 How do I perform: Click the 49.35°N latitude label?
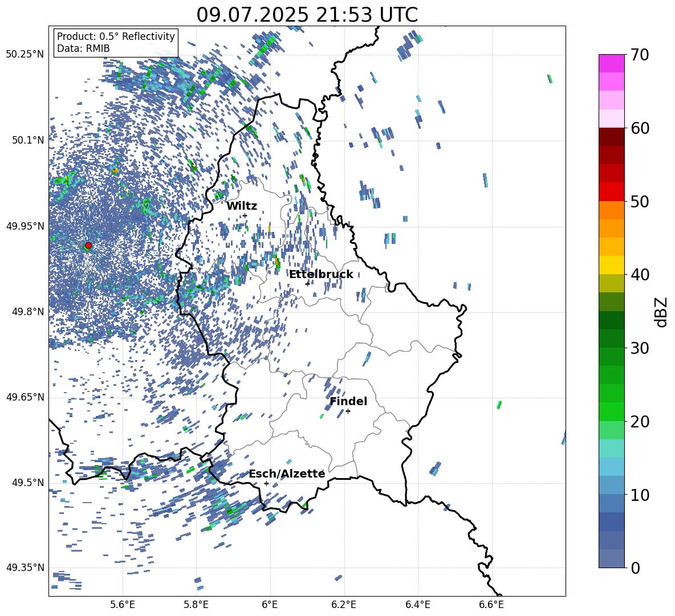click(25, 568)
